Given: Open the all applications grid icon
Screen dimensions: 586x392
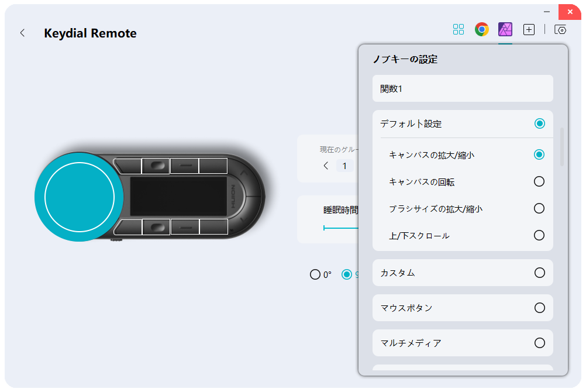Looking at the screenshot, I should coord(458,29).
